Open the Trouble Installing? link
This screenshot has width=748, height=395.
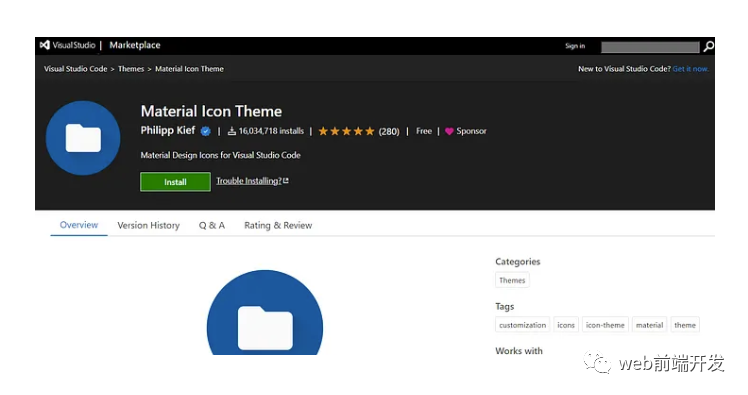pos(252,181)
